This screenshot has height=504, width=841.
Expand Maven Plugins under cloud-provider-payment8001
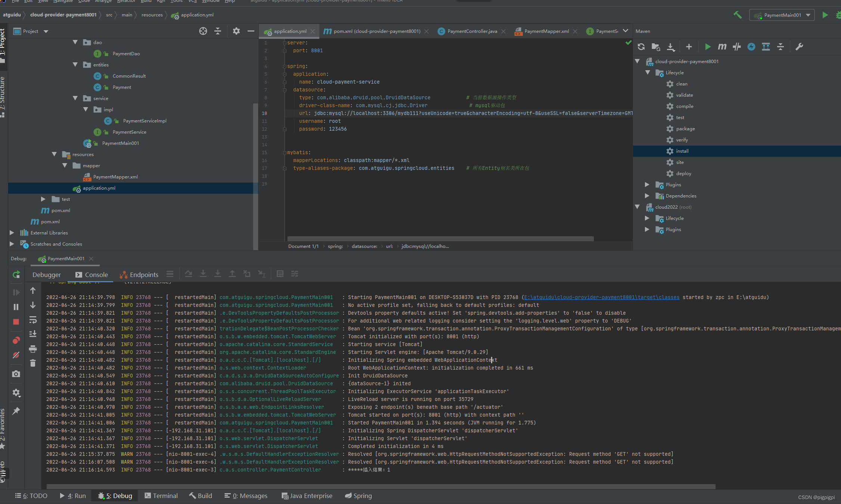pyautogui.click(x=647, y=184)
